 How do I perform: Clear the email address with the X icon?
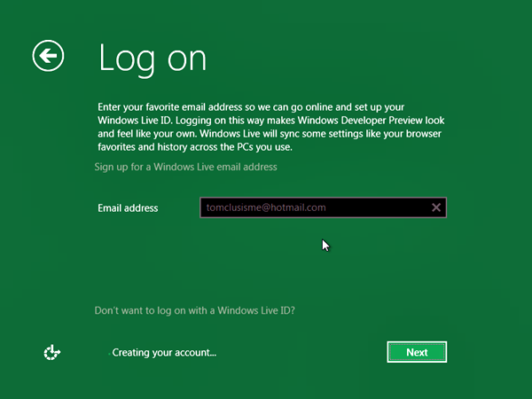click(436, 207)
